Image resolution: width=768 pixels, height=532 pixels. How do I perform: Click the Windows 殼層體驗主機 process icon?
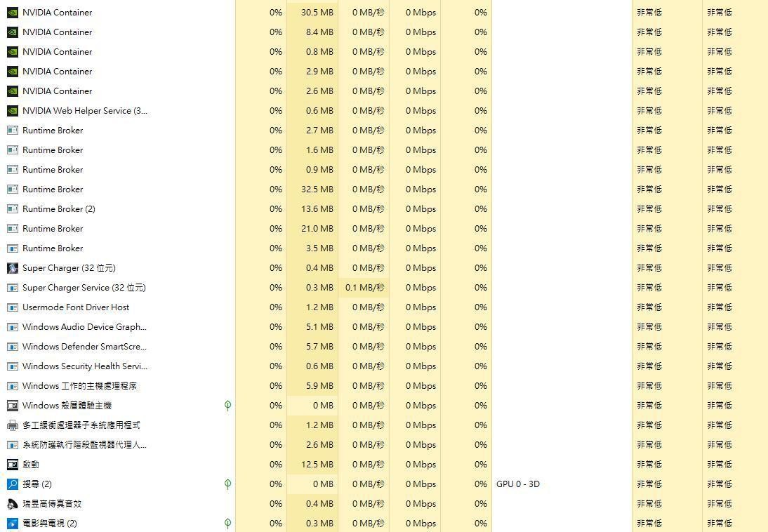[12, 406]
